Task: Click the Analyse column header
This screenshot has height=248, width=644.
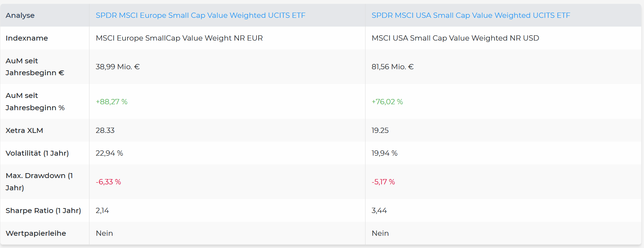Action: click(x=20, y=15)
